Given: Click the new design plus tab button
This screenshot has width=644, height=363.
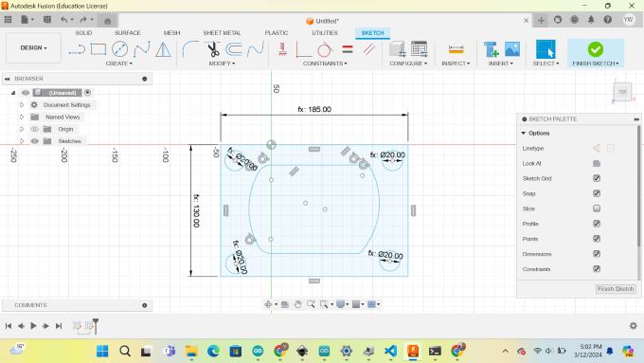Looking at the screenshot, I should coord(541,20).
